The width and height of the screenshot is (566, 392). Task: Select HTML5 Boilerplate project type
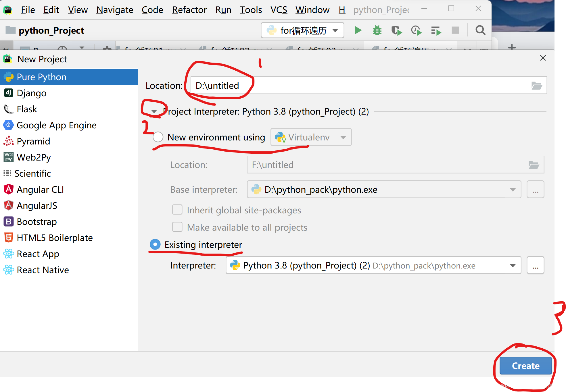(69, 238)
